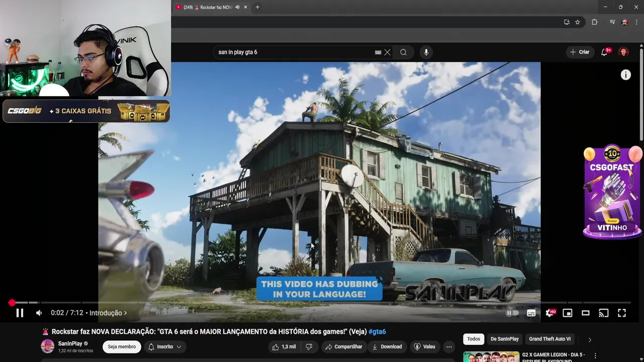The width and height of the screenshot is (644, 362).
Task: Mute the video volume
Action: pyautogui.click(x=39, y=313)
